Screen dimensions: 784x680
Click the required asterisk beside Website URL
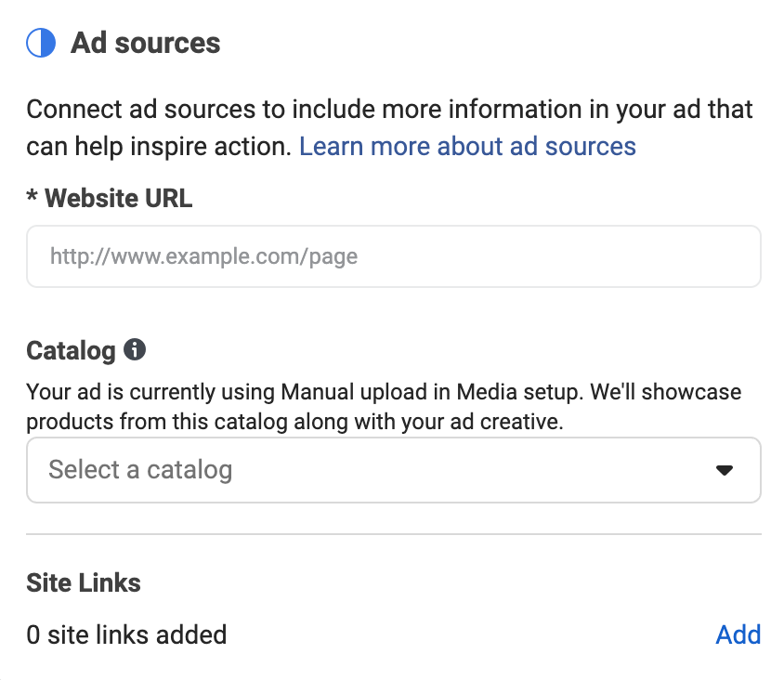[x=32, y=195]
